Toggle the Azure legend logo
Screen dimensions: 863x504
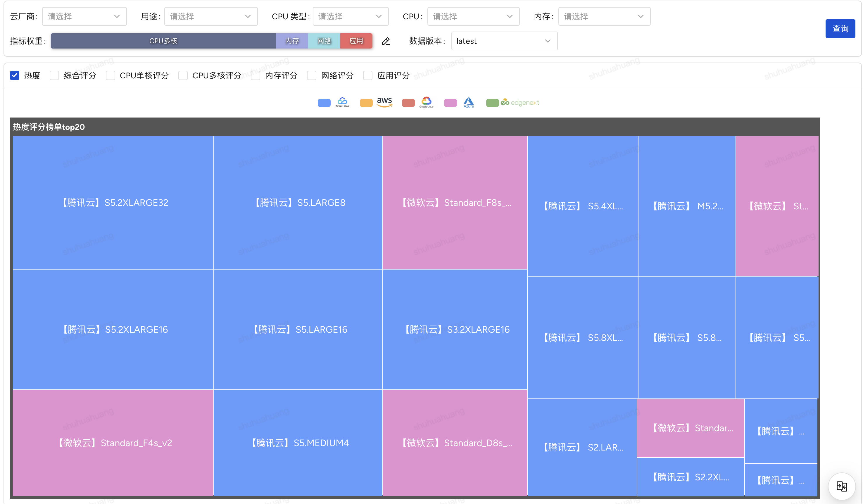(469, 102)
